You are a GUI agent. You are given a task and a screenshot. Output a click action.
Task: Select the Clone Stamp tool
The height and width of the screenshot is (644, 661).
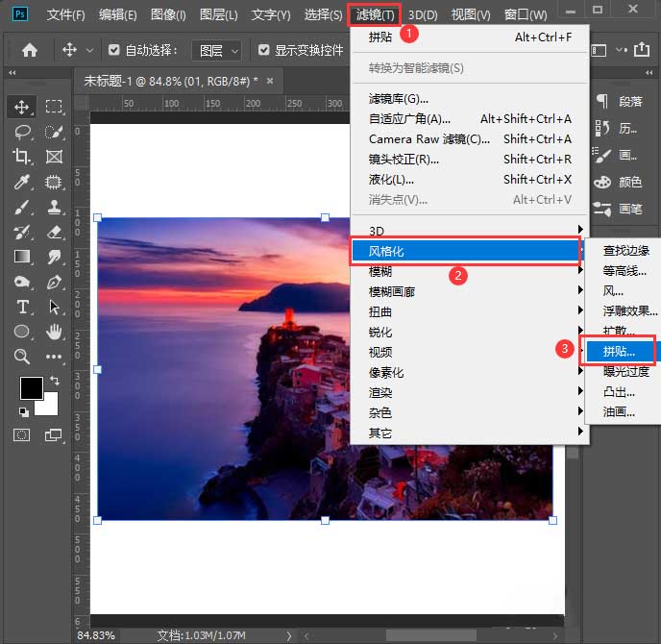coord(54,207)
